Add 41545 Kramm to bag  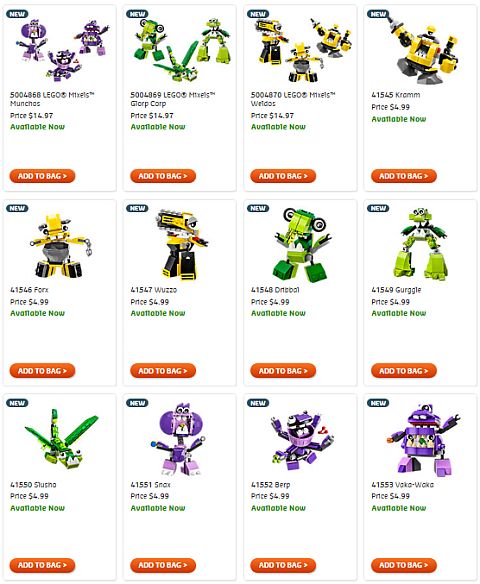pyautogui.click(x=404, y=176)
